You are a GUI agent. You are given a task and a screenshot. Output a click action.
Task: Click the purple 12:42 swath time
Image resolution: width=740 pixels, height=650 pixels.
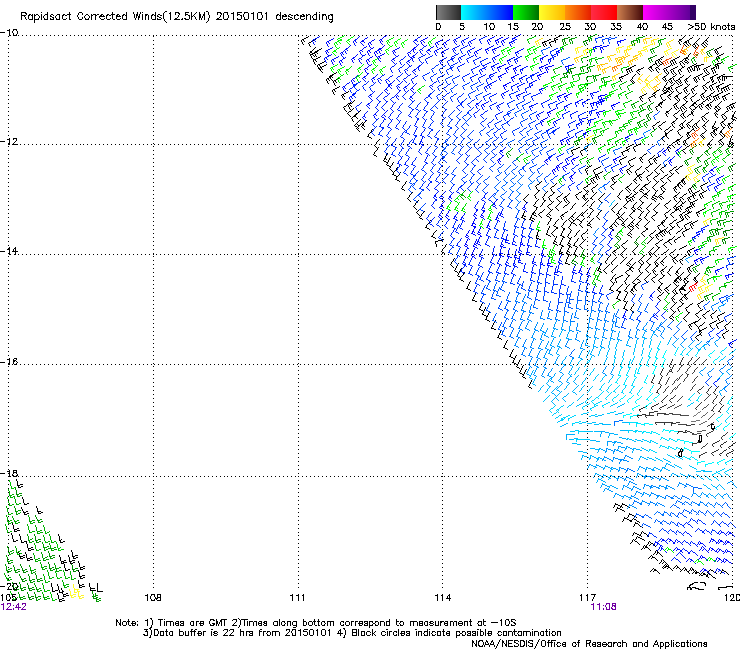[14, 607]
